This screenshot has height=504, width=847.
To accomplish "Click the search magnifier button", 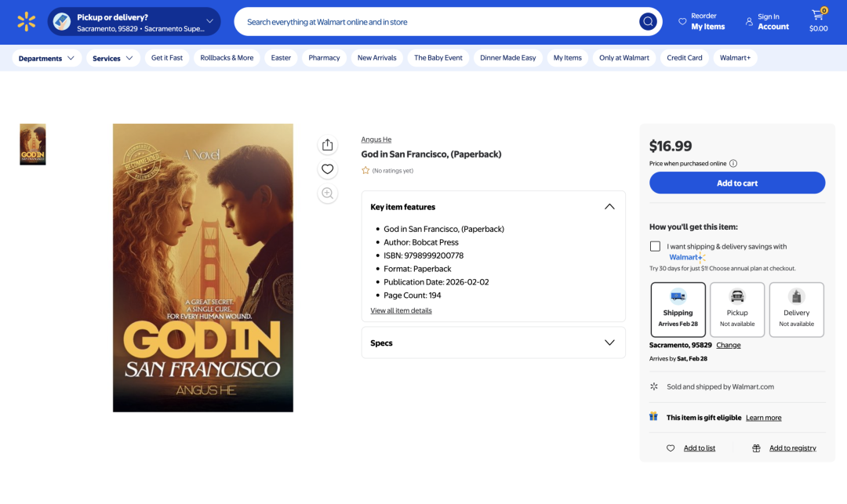I will coord(648,22).
